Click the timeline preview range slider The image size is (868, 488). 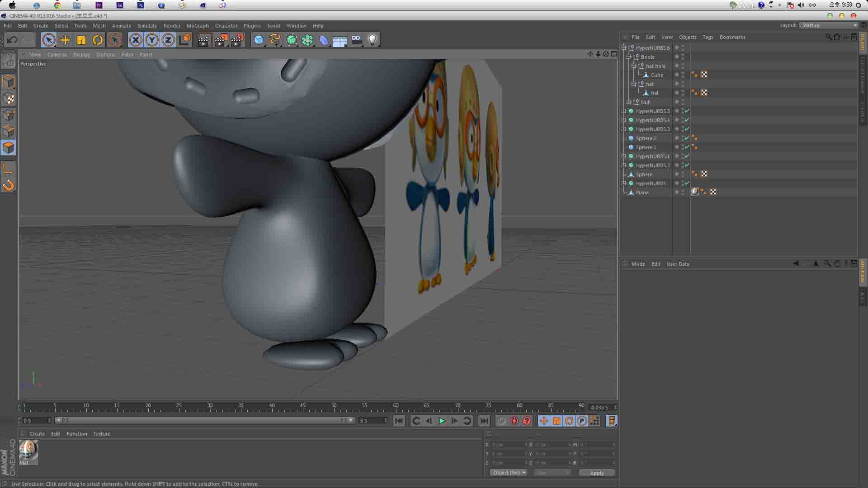[x=205, y=421]
